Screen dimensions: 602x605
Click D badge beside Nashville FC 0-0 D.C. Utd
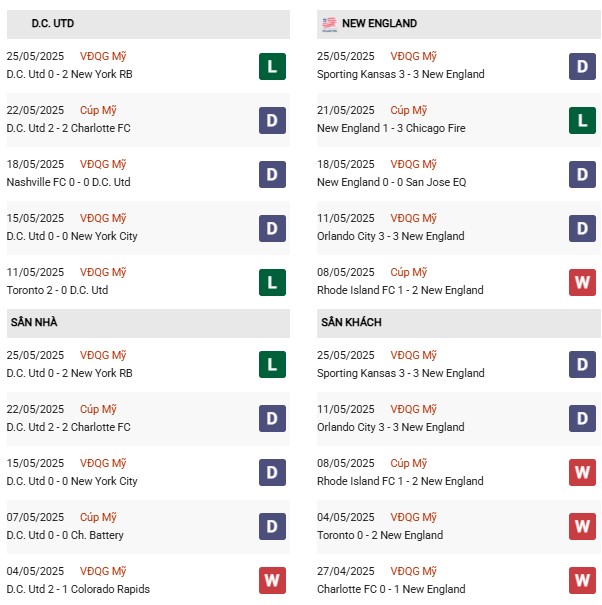272,174
